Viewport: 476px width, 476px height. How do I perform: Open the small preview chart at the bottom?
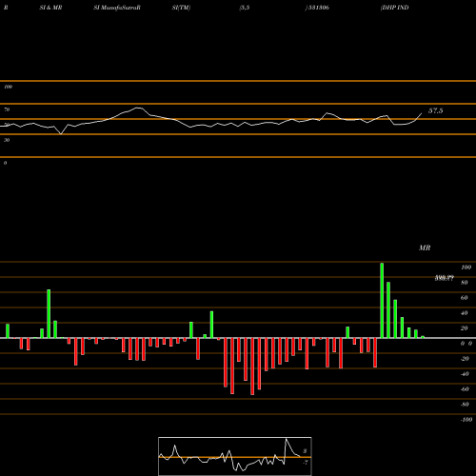pos(235,456)
